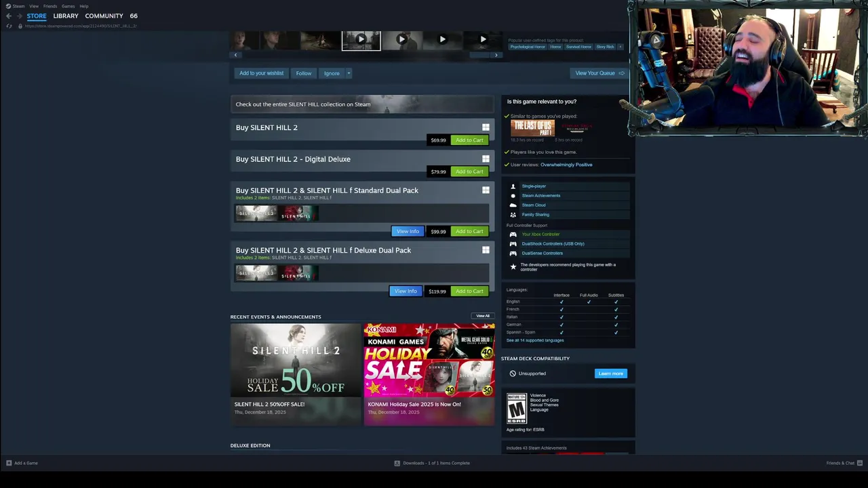Click Learn more about Steam Deck compatibility
This screenshot has width=868, height=488.
click(x=611, y=373)
